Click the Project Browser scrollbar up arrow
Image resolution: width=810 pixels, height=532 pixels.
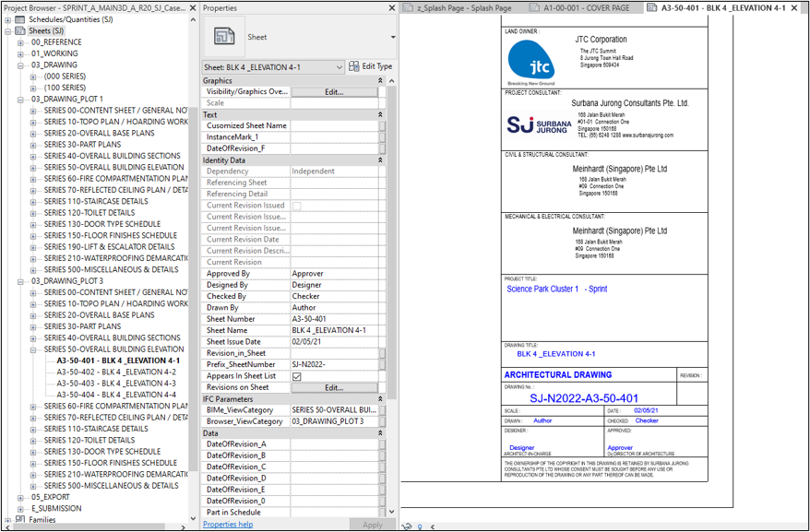(x=193, y=19)
